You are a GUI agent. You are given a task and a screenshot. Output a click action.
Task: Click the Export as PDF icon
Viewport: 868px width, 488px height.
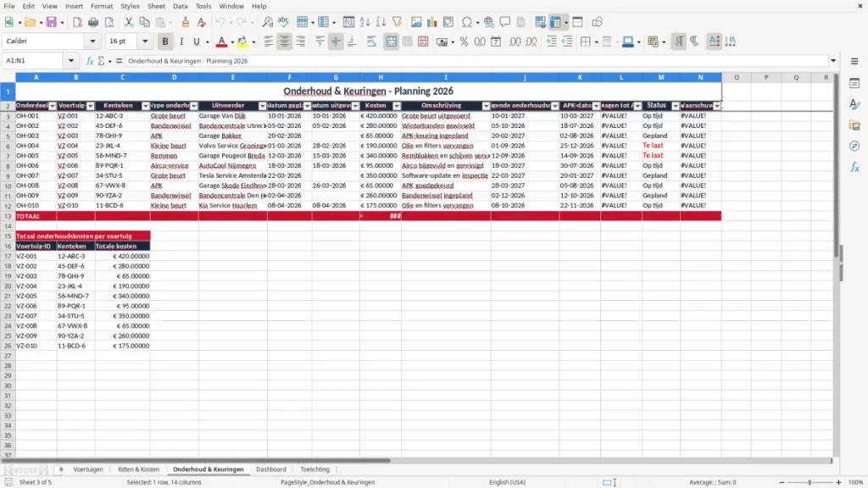(77, 22)
